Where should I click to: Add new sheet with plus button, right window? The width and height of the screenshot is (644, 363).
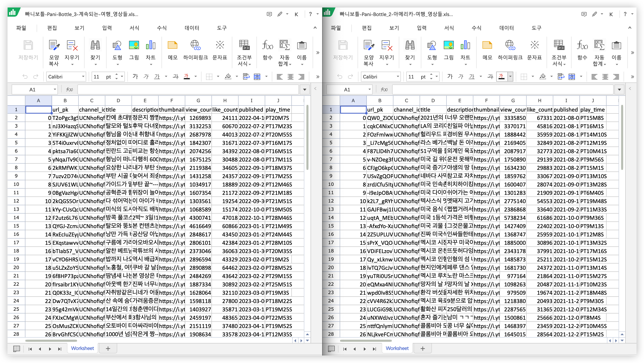pos(423,348)
